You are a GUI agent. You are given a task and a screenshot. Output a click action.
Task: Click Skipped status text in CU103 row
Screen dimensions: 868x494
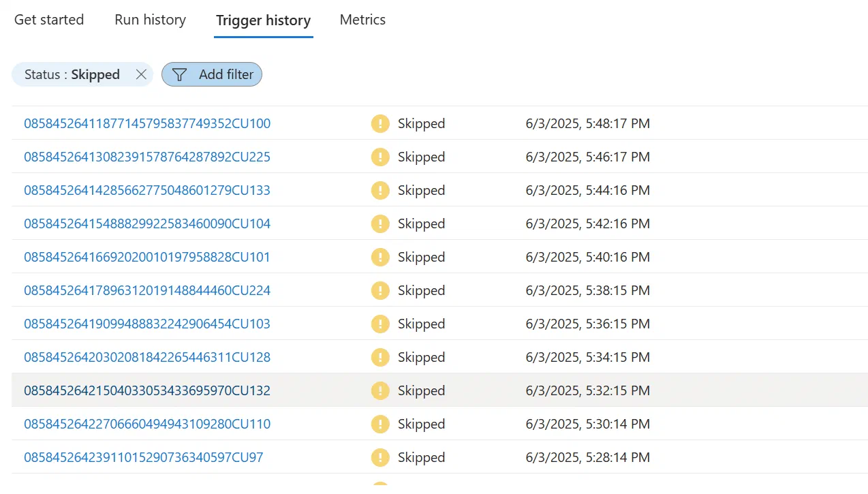tap(421, 324)
